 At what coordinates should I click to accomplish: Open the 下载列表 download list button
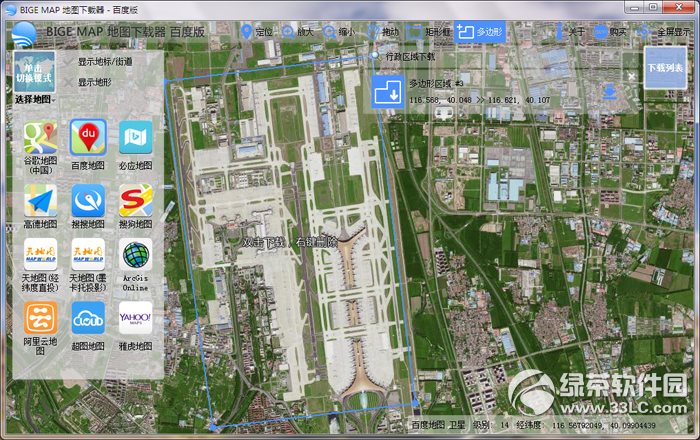click(665, 68)
